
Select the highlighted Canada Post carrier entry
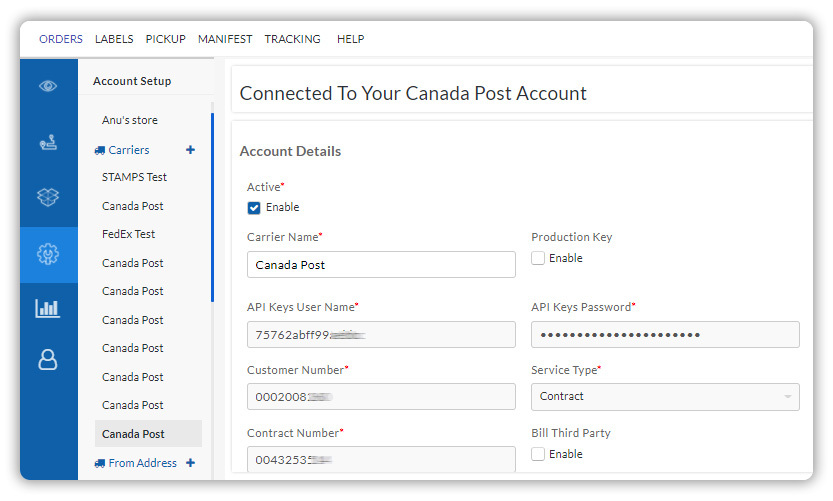148,434
